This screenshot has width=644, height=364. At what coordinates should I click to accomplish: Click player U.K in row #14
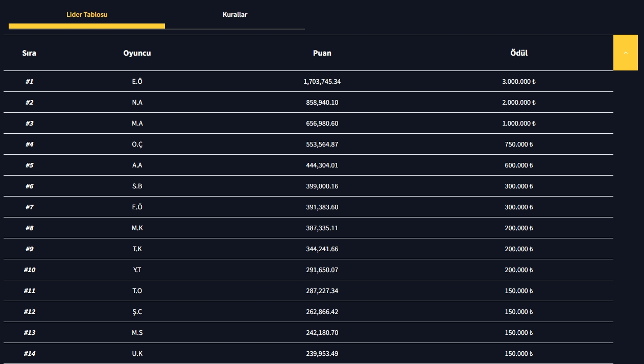coord(137,353)
